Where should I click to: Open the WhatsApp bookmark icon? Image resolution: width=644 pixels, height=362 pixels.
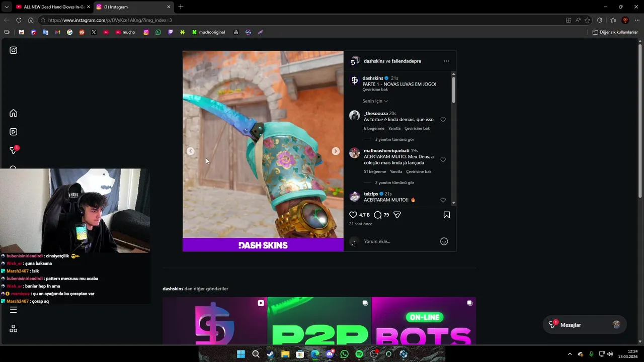click(158, 32)
